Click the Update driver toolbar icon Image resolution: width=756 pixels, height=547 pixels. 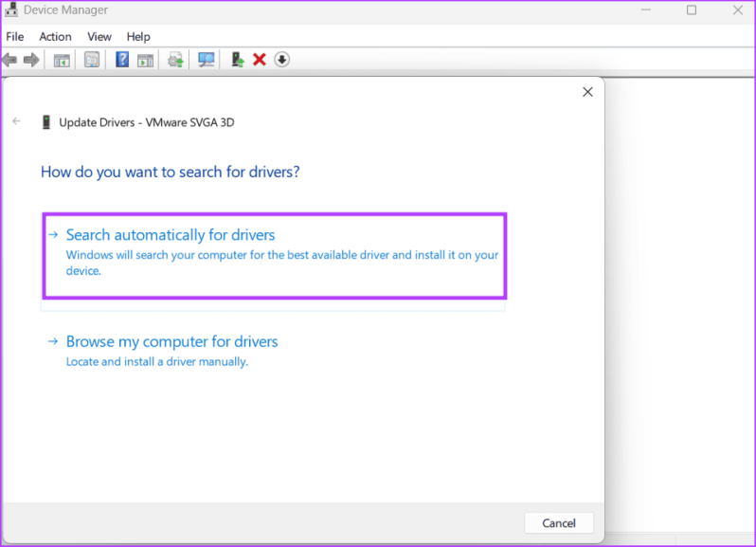pyautogui.click(x=175, y=61)
